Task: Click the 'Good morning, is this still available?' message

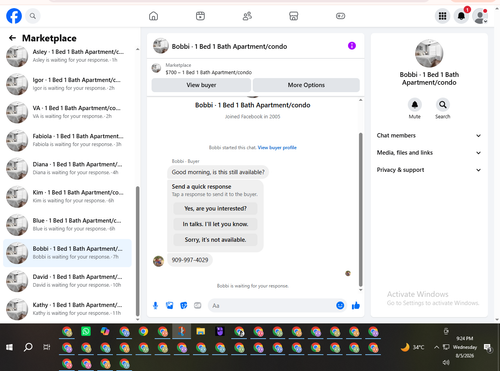Action: click(x=218, y=172)
